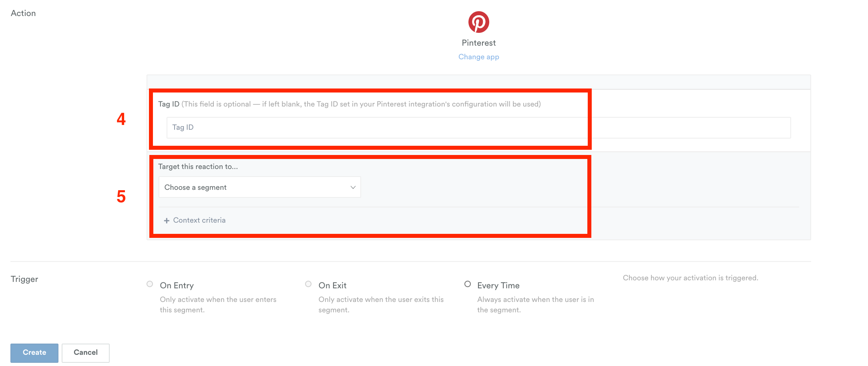This screenshot has height=366, width=868.
Task: Click 'Choose how your activation is triggered.' text
Action: (690, 278)
